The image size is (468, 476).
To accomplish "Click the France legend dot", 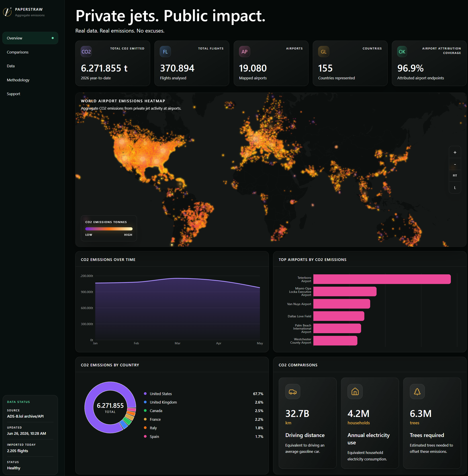I will [145, 419].
